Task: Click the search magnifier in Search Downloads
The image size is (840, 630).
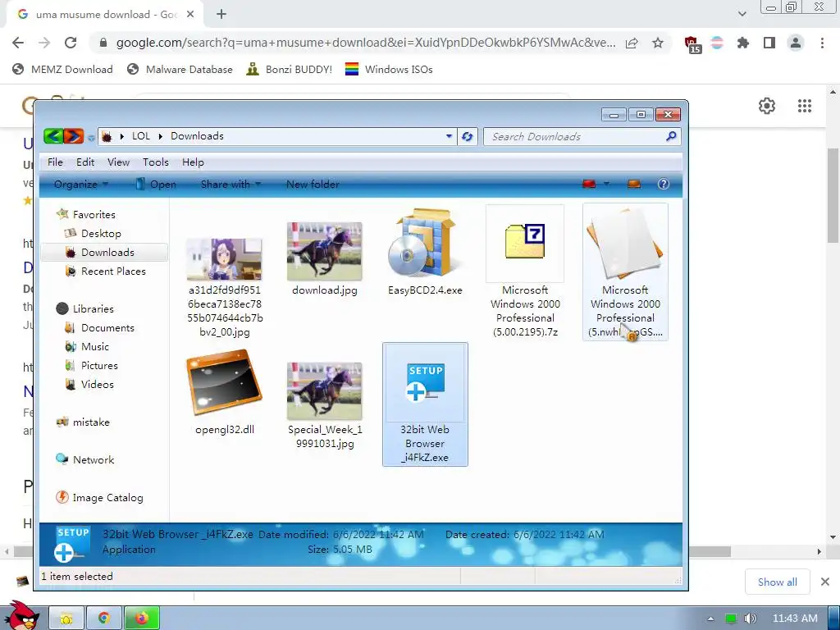Action: (x=671, y=137)
